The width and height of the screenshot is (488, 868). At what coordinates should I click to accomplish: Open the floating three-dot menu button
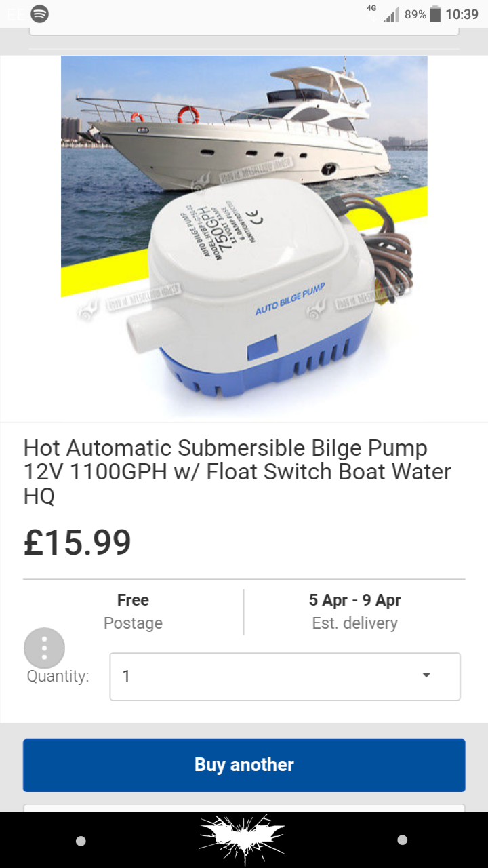pyautogui.click(x=44, y=648)
